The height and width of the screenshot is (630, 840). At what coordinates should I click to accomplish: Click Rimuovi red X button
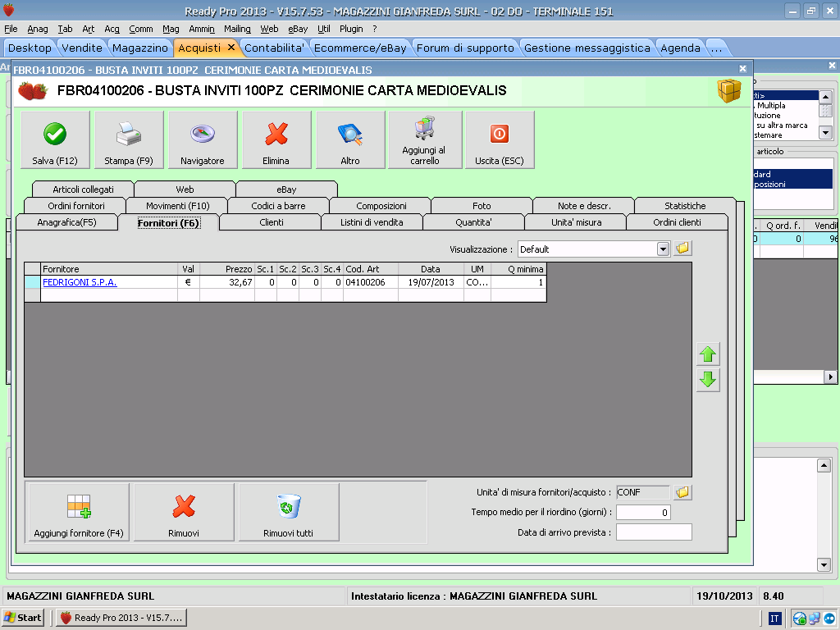[184, 512]
